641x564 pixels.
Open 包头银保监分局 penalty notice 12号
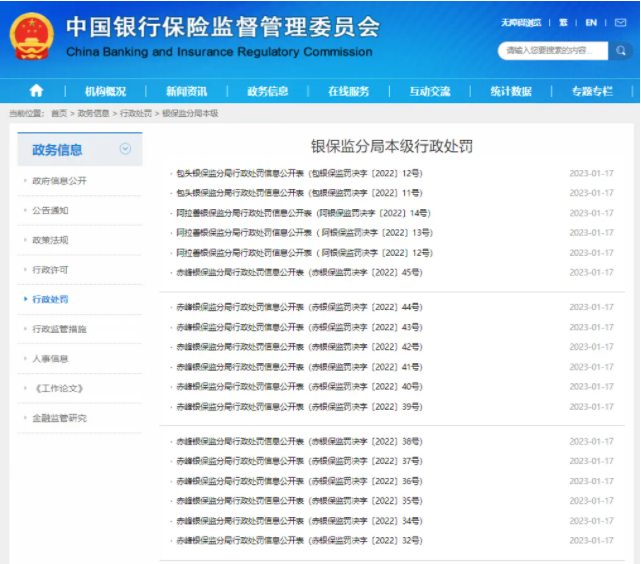[299, 173]
